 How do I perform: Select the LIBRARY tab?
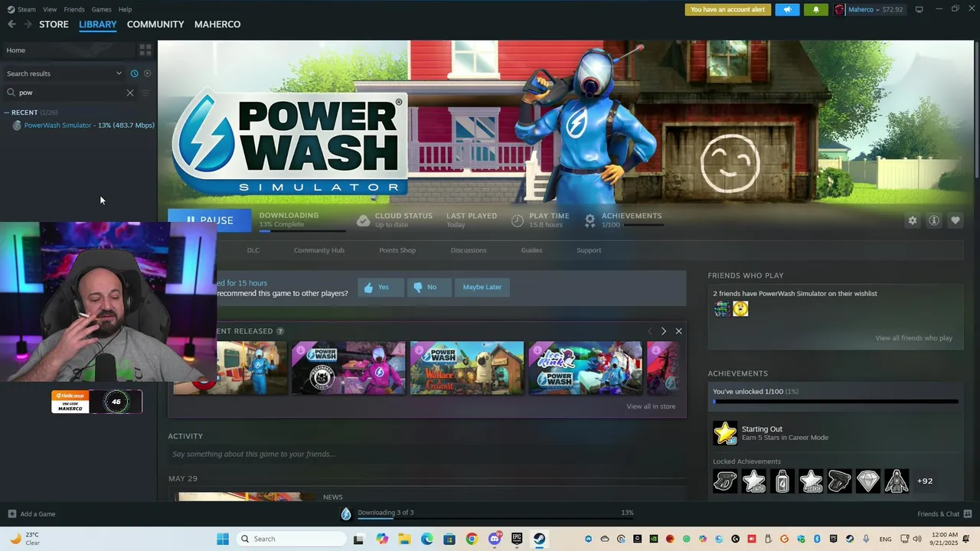coord(98,24)
